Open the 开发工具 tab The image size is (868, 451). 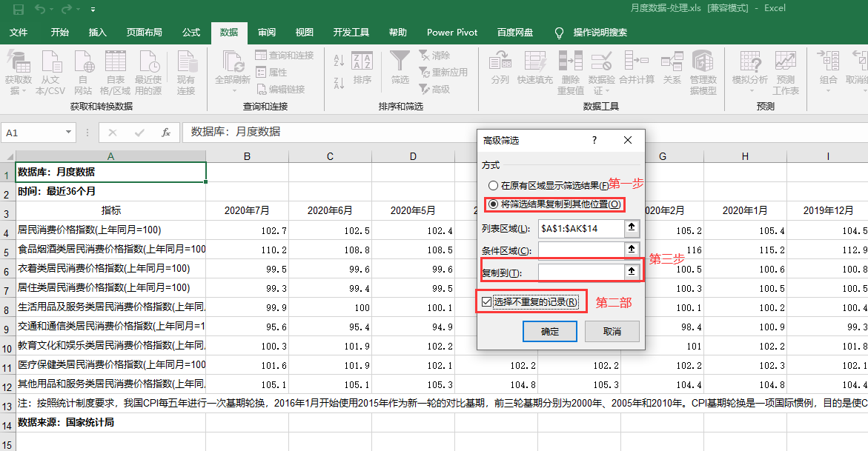pyautogui.click(x=351, y=32)
